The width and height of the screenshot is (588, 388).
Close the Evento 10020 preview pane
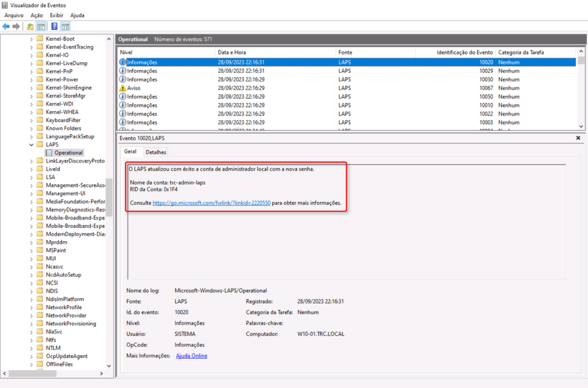coord(577,138)
